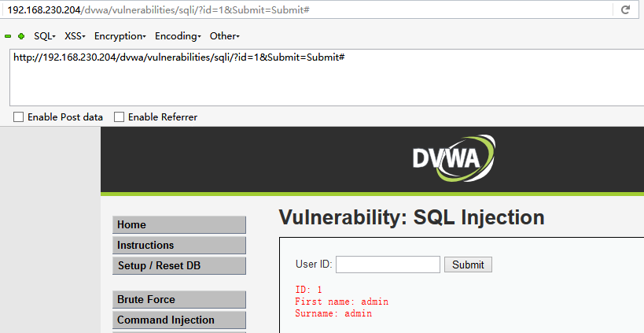
Task: Click the green minus HackBar icon
Action: (x=8, y=36)
